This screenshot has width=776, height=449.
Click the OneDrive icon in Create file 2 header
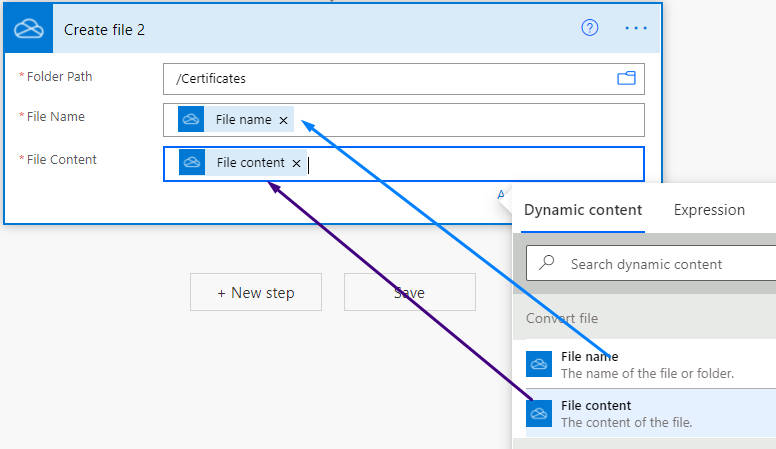(x=29, y=29)
